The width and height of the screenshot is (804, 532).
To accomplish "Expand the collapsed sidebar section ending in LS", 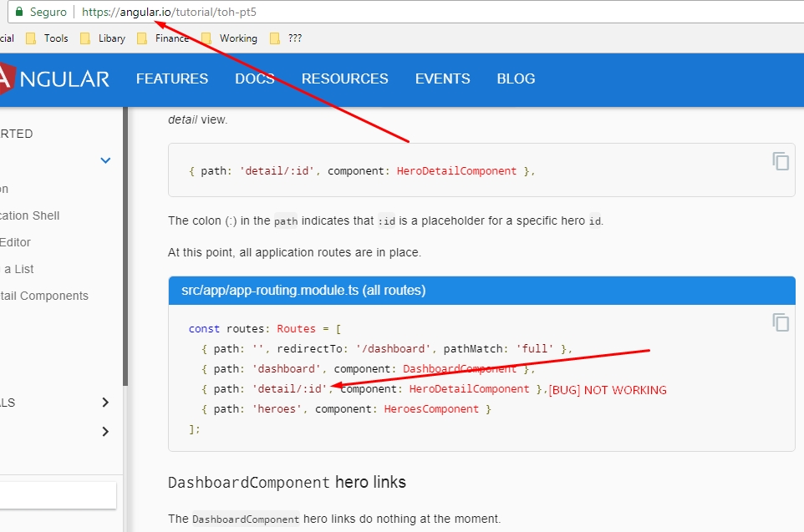I will point(104,403).
